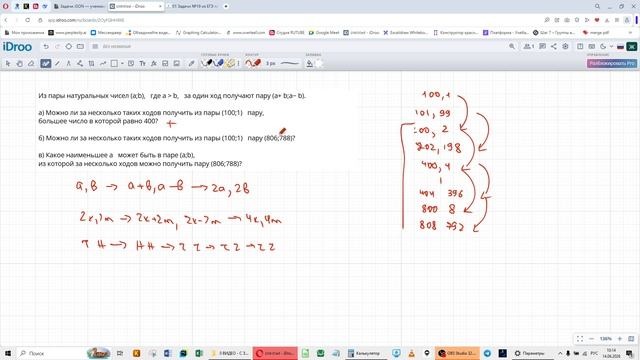The image size is (640, 360).
Task: Click the Windows taskbar search box
Action: click(64, 353)
